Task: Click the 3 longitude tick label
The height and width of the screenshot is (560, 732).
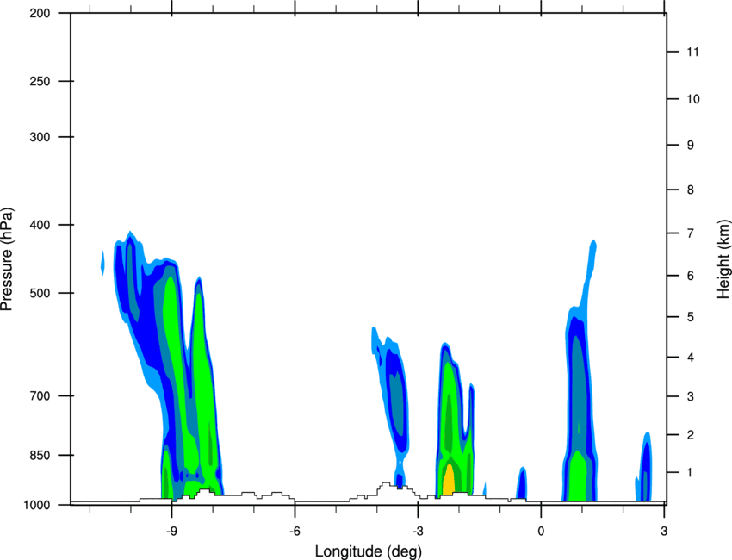Action: (x=664, y=532)
